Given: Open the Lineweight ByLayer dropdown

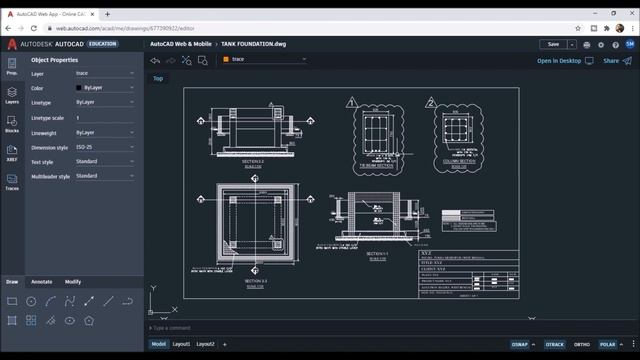Looking at the screenshot, I should (x=105, y=133).
